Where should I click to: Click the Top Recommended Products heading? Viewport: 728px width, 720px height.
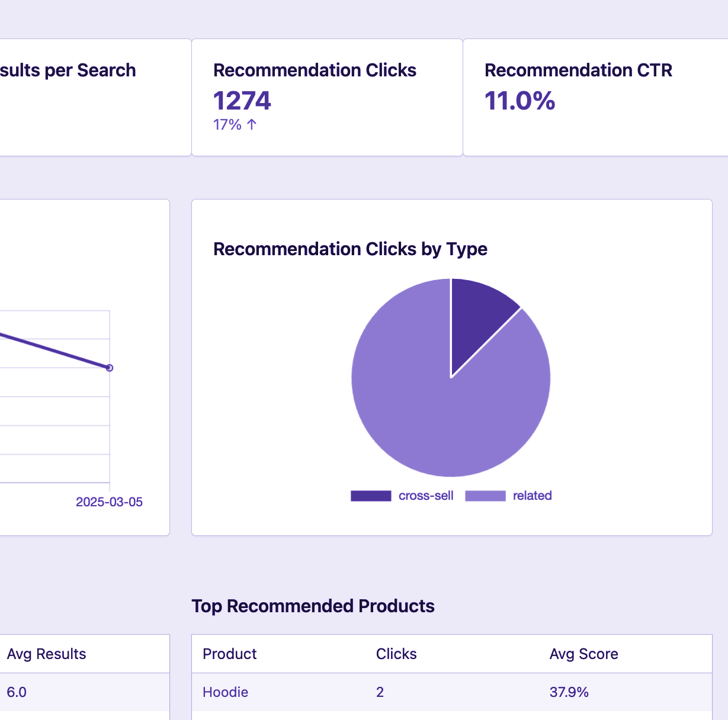pos(313,606)
